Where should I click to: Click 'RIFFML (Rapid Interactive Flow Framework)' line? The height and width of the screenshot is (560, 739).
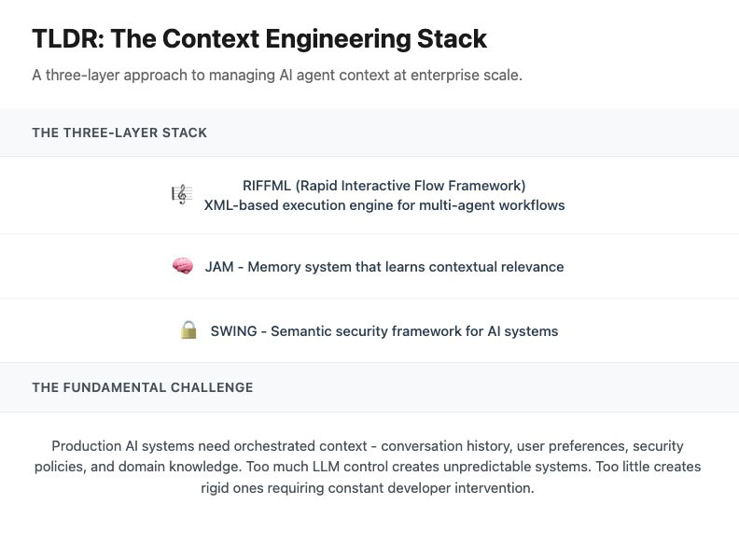(383, 185)
